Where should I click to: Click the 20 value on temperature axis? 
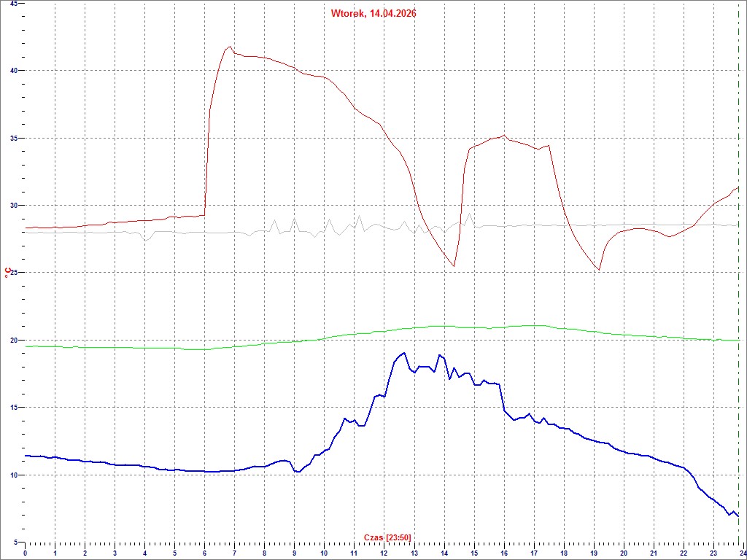tap(12, 341)
